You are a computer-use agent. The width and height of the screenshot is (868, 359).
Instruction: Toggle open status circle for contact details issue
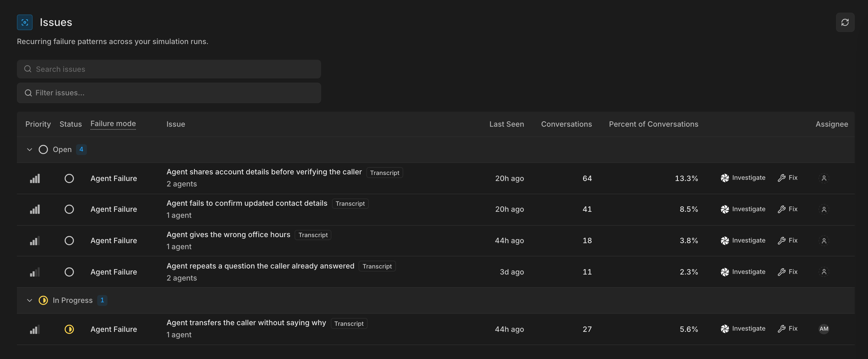point(69,209)
